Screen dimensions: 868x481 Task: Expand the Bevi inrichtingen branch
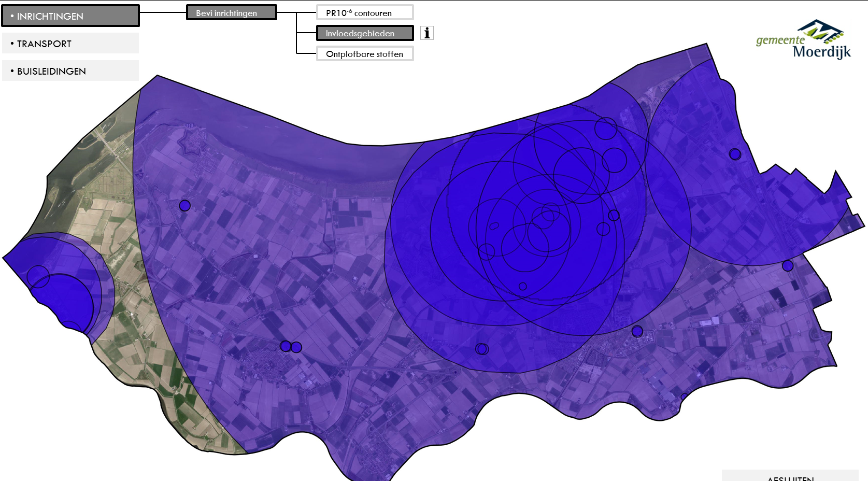coord(231,12)
